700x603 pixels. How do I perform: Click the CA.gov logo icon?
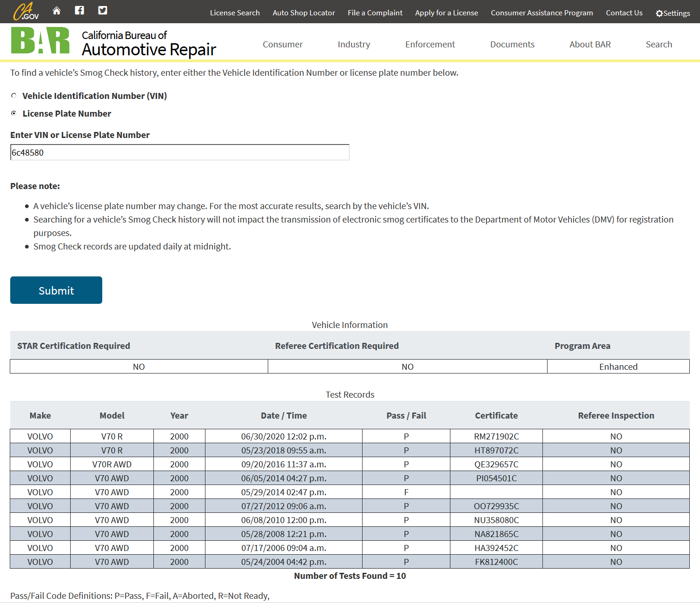tap(26, 12)
